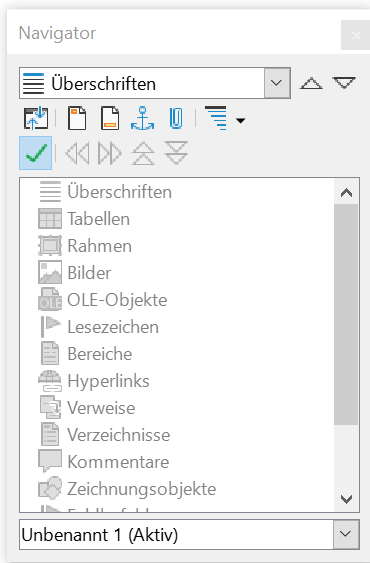This screenshot has height=563, width=370.
Task: Click the previous element up arrow
Action: click(311, 83)
